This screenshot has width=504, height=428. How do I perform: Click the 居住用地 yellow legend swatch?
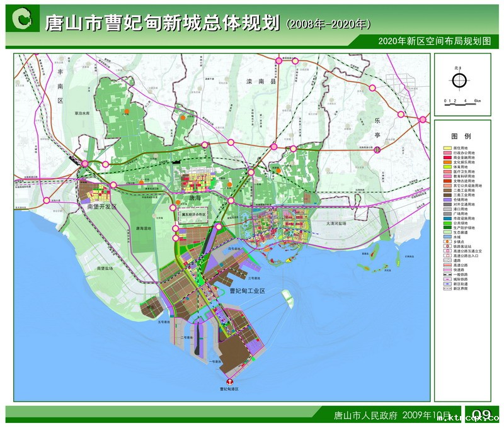[448, 147]
